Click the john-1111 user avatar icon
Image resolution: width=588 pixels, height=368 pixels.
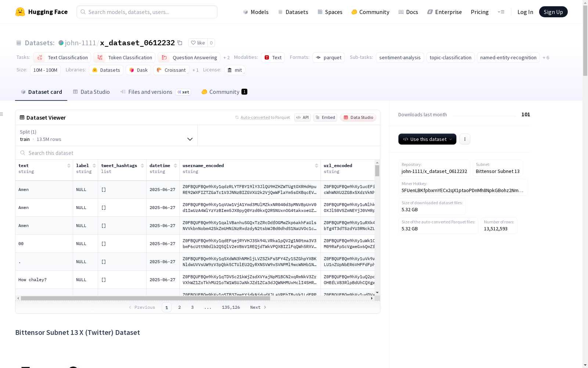pos(61,43)
